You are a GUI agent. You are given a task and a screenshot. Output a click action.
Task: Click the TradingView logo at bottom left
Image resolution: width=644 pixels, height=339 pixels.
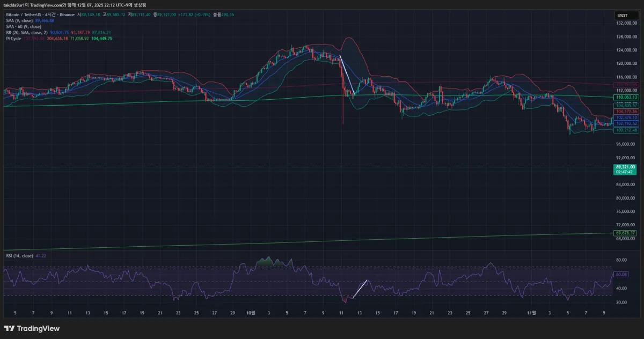32,328
